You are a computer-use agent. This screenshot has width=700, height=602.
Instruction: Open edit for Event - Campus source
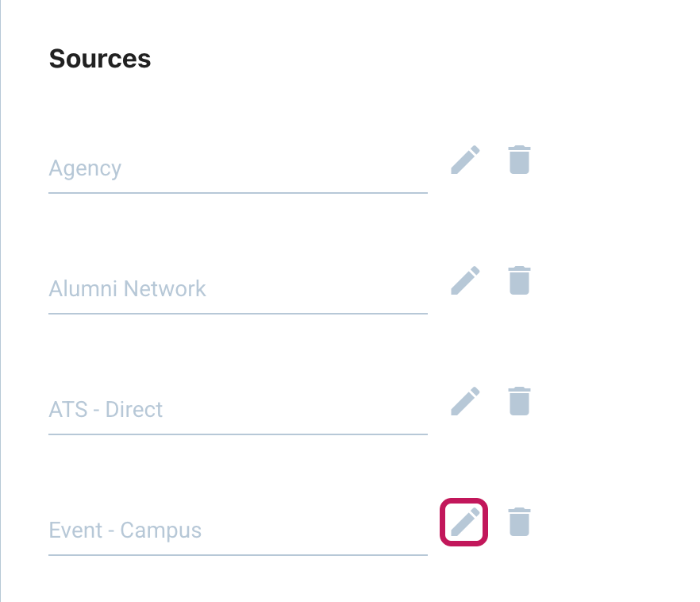(x=465, y=522)
